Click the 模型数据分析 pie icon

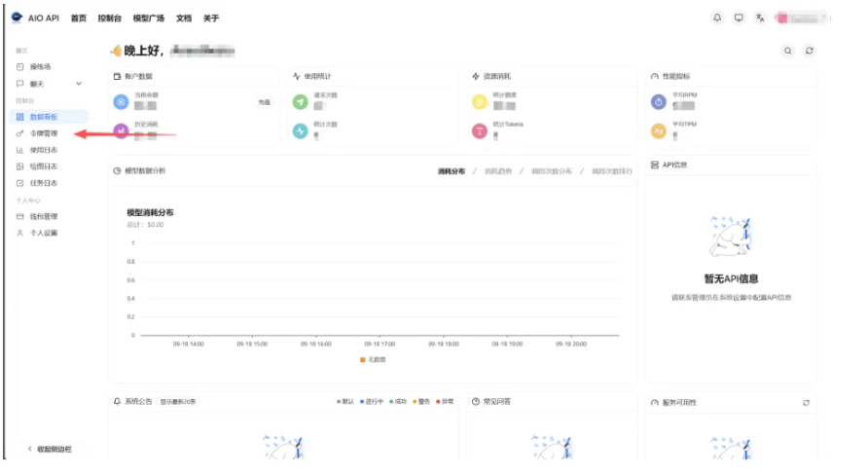coord(117,171)
